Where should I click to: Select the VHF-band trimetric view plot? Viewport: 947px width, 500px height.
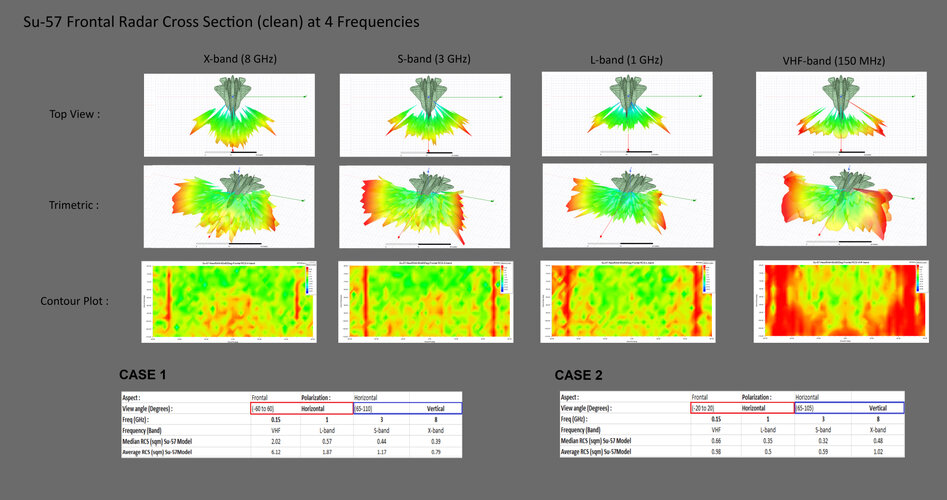(841, 205)
